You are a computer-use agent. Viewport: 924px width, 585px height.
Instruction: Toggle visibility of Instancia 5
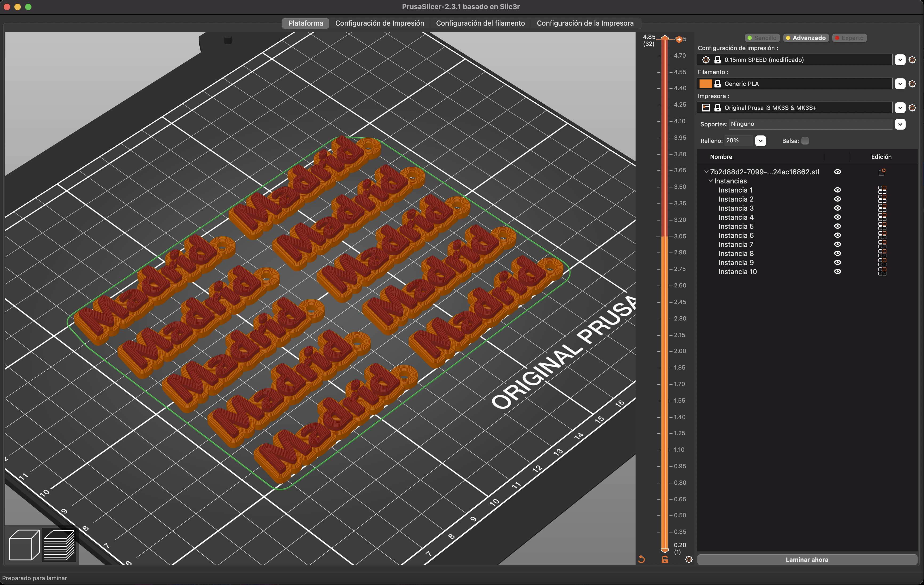pos(838,226)
